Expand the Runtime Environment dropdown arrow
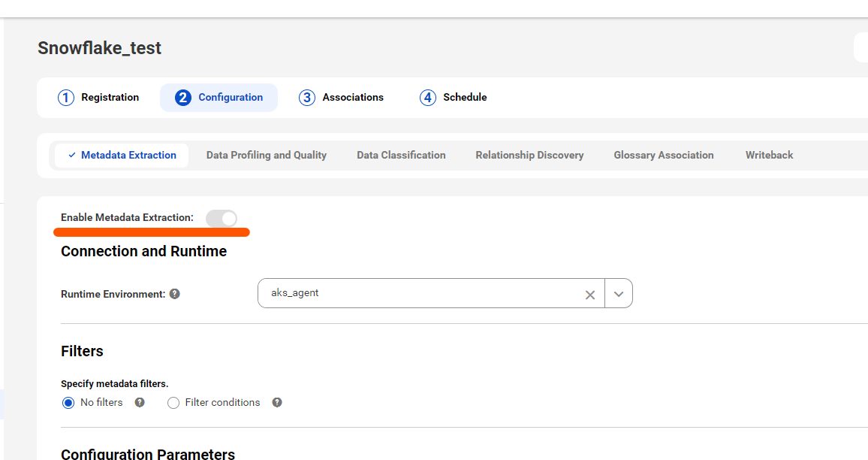The image size is (868, 460). [x=619, y=294]
